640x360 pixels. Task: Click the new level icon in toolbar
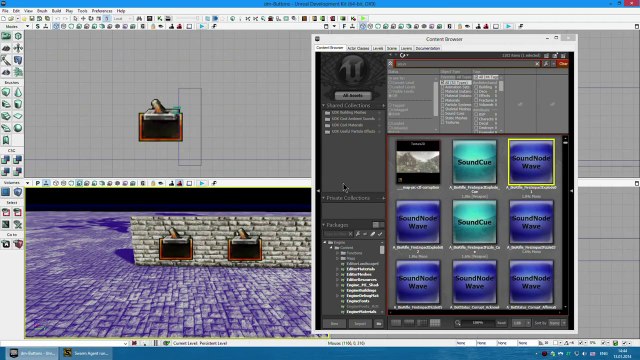click(4, 18)
